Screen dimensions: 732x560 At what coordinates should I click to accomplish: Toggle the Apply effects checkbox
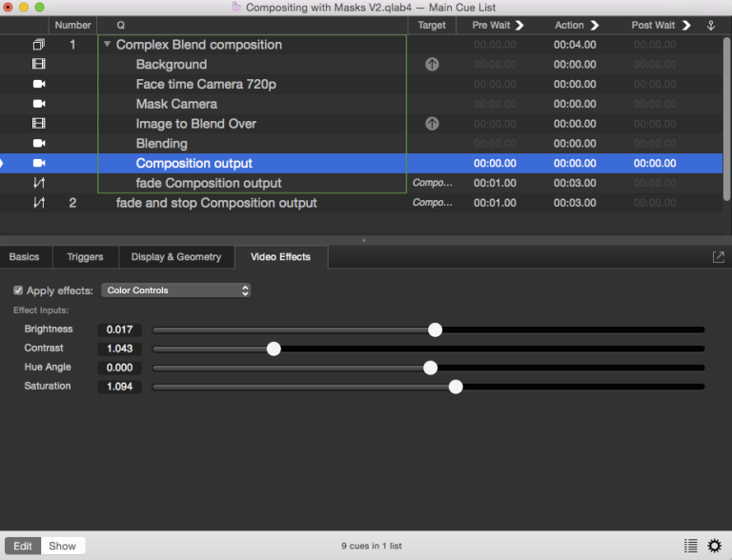pos(18,290)
